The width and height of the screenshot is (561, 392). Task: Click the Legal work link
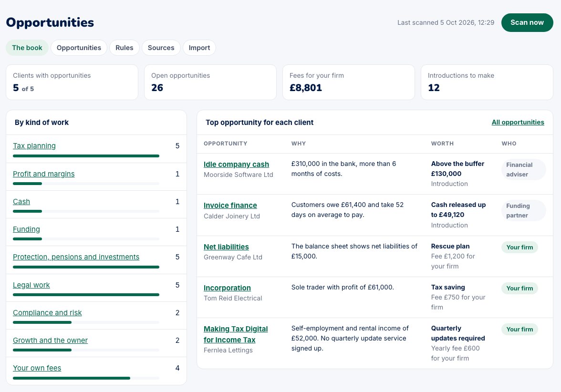coord(31,285)
